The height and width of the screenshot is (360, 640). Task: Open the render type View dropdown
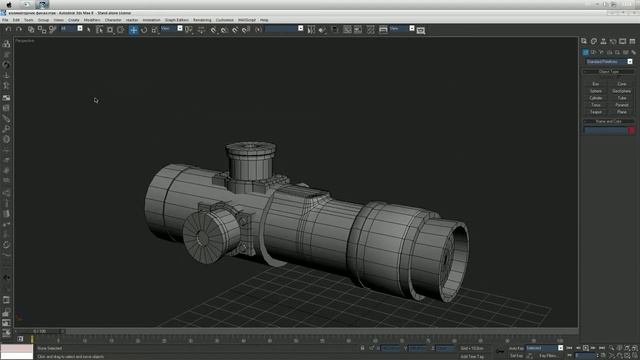[402, 29]
